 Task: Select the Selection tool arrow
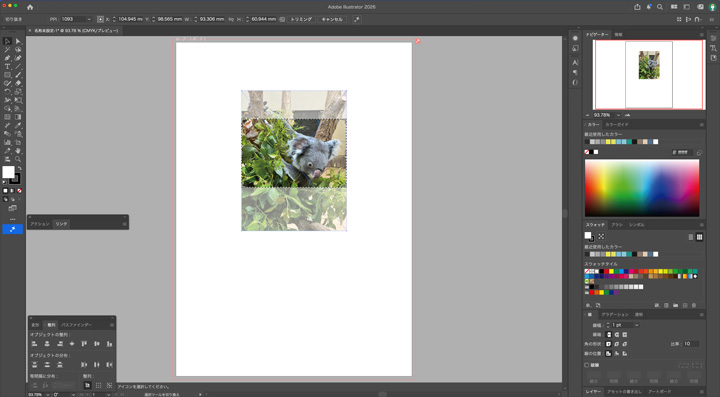7,41
